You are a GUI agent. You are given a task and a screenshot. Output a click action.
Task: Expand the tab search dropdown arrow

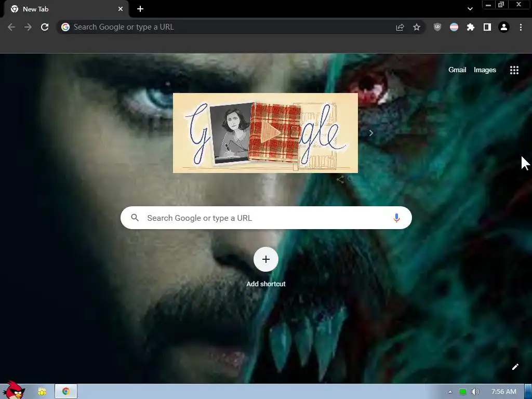coord(470,9)
